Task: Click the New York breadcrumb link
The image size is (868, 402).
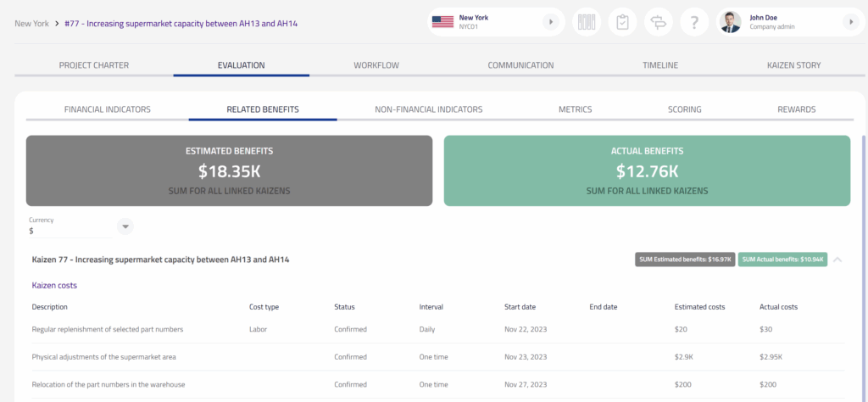Action: click(31, 23)
